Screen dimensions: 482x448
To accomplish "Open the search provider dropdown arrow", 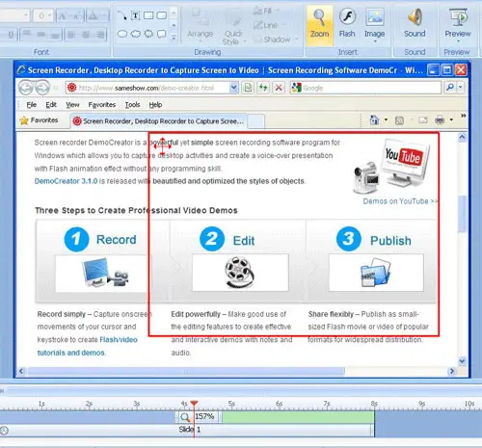I will (461, 87).
